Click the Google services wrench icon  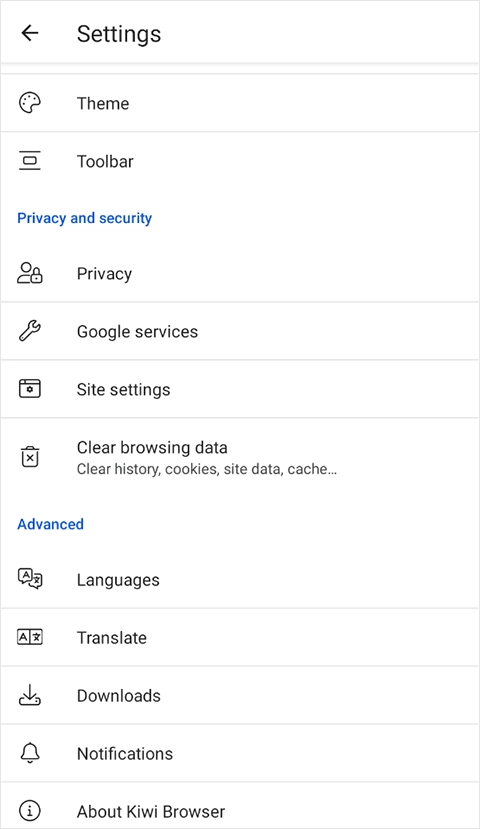[30, 331]
